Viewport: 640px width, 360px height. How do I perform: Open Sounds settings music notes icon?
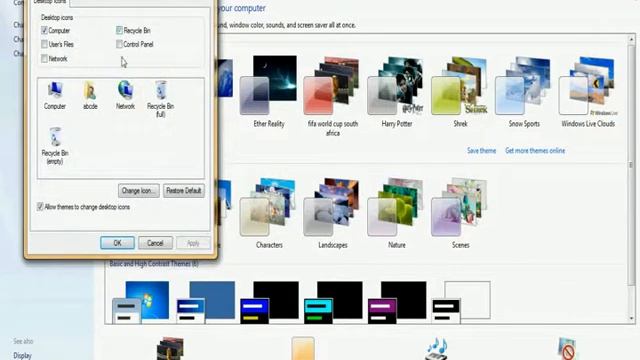click(436, 348)
